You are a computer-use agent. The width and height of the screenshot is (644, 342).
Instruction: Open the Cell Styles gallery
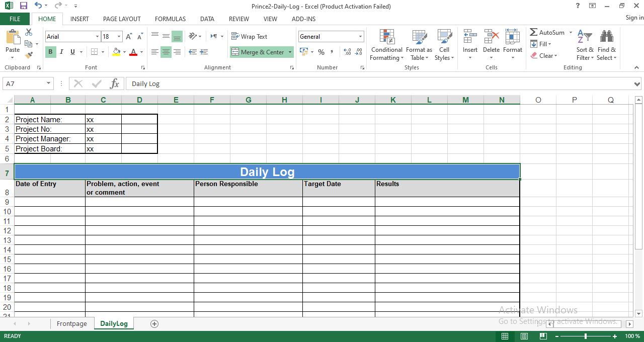444,45
